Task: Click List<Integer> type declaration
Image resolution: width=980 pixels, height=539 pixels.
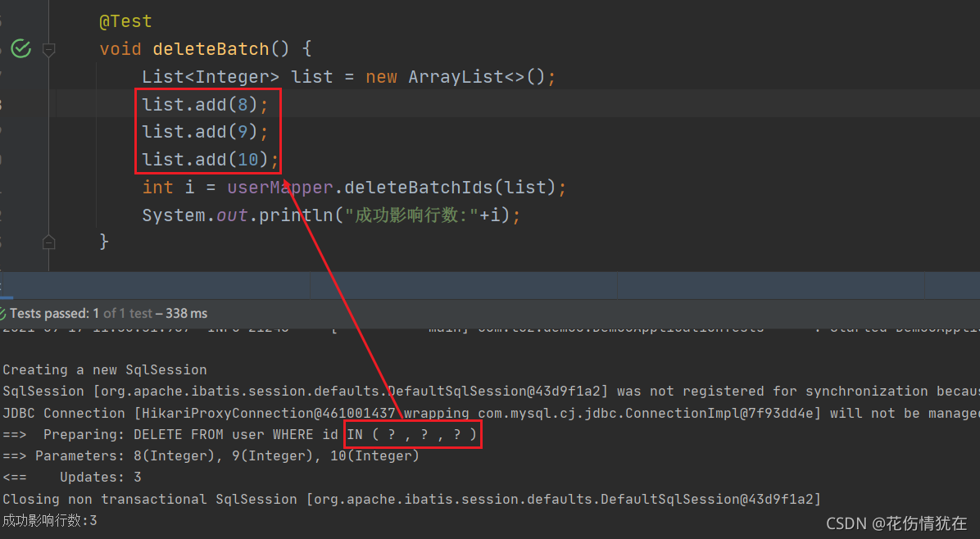Action: [210, 77]
